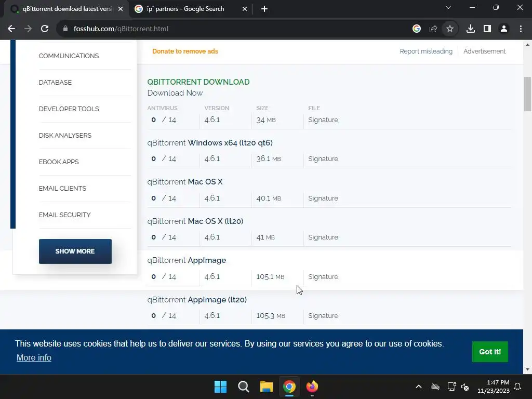Open the DATABASE category
The image size is (532, 399).
point(55,83)
